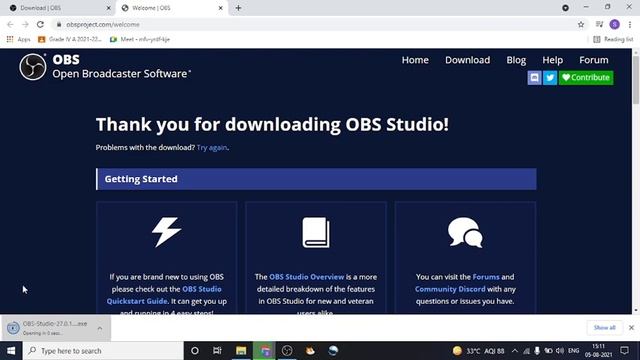Viewport: 640px width, 360px height.
Task: Open the Windows Start menu
Action: [x=11, y=351]
